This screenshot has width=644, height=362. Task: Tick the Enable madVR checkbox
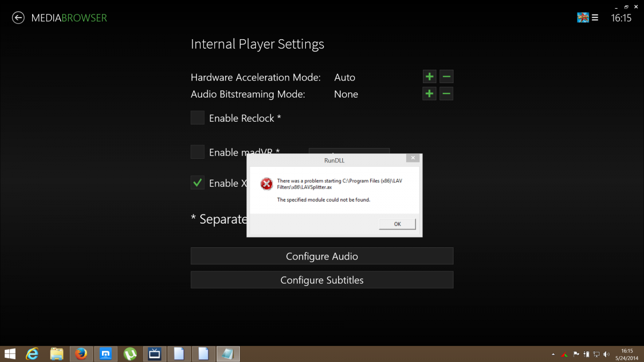point(197,152)
